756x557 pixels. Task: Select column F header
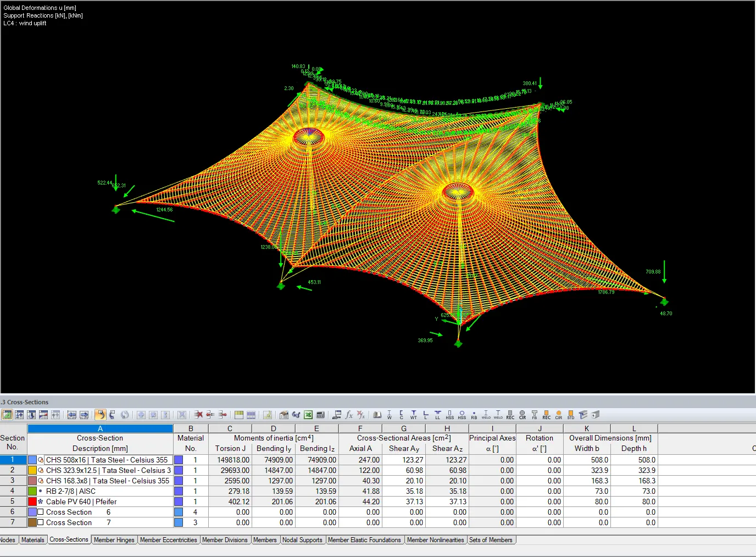pos(360,428)
